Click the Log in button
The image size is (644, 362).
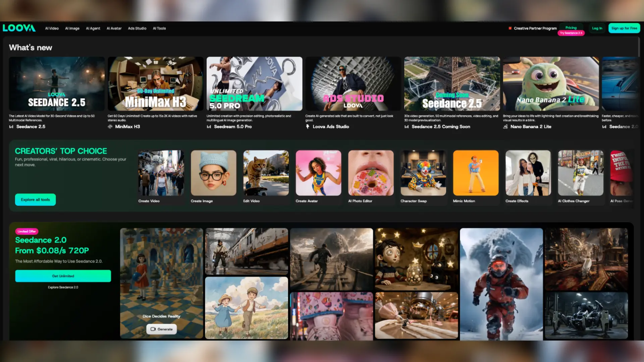pyautogui.click(x=597, y=28)
